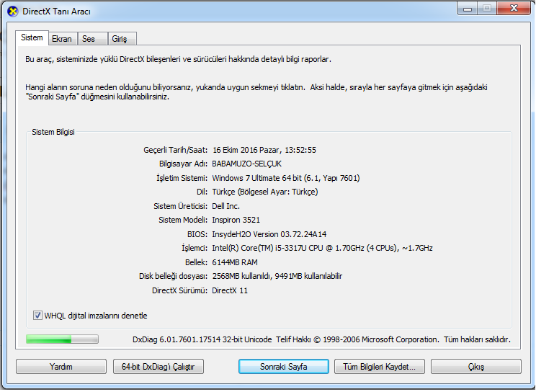This screenshot has width=536, height=392.
Task: Click language value Türkçe (Bölgesel Ayar: Türkçe)
Action: pos(265,192)
